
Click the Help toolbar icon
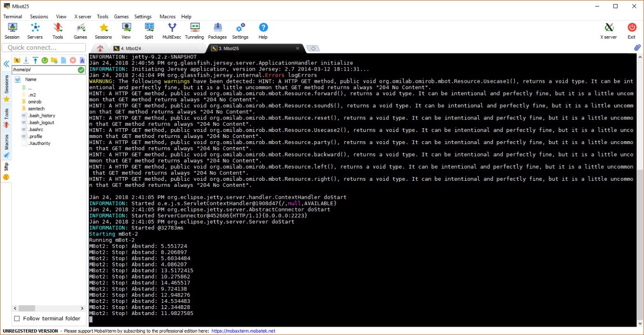coord(263,31)
